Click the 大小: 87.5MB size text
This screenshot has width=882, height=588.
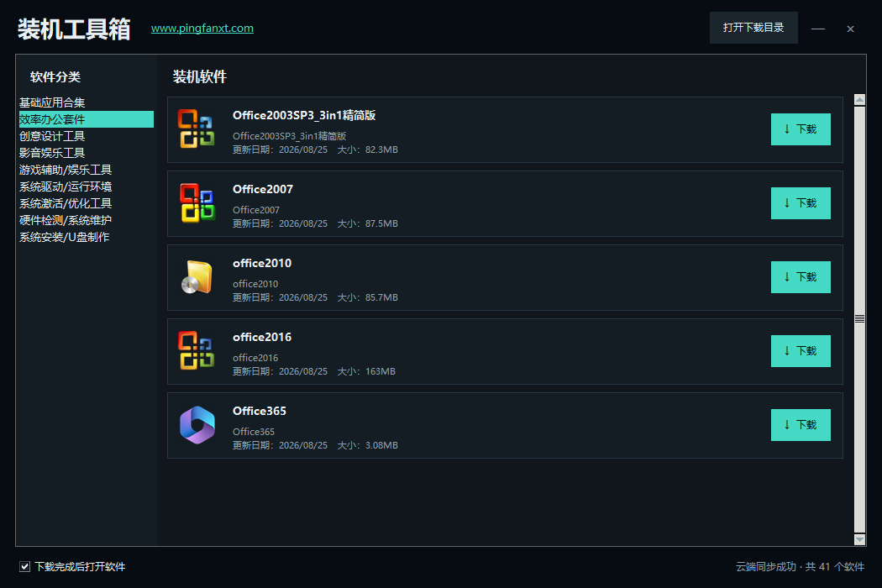[x=367, y=223]
